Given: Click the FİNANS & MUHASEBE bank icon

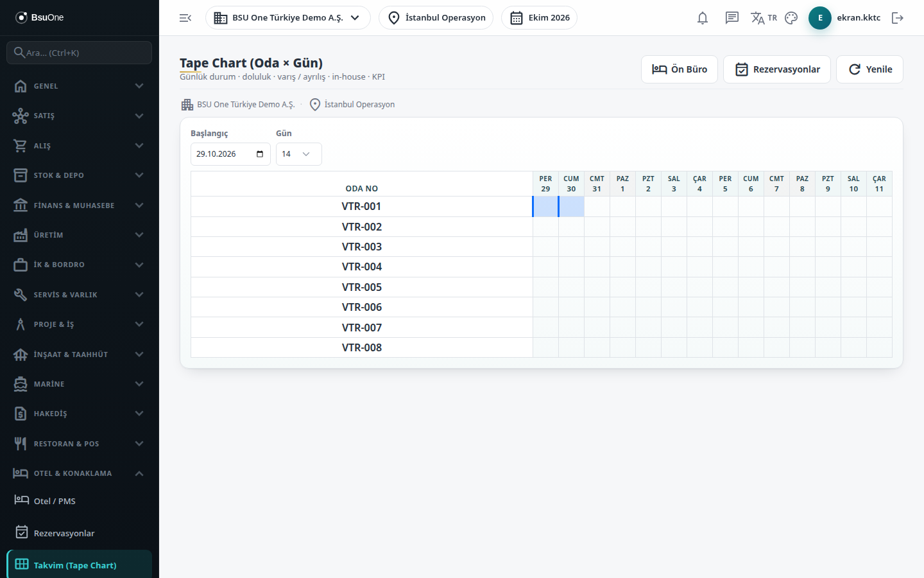Looking at the screenshot, I should pos(21,206).
